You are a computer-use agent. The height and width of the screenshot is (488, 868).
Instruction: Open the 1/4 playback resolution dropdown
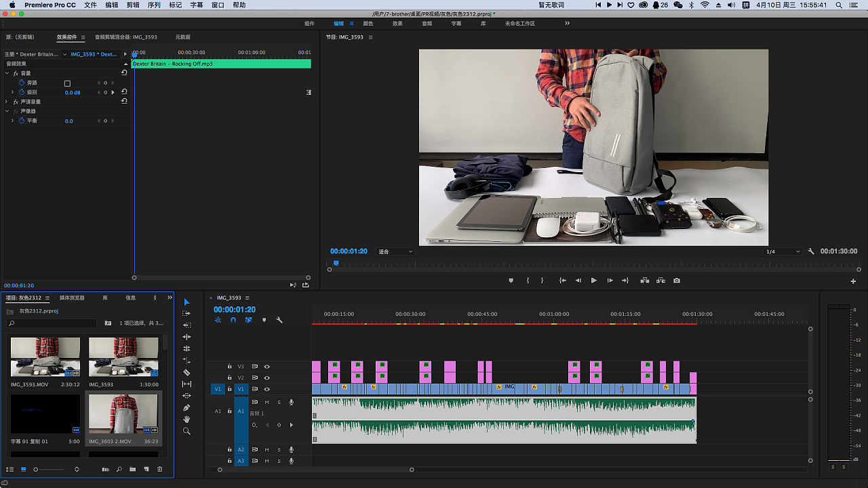tap(783, 251)
